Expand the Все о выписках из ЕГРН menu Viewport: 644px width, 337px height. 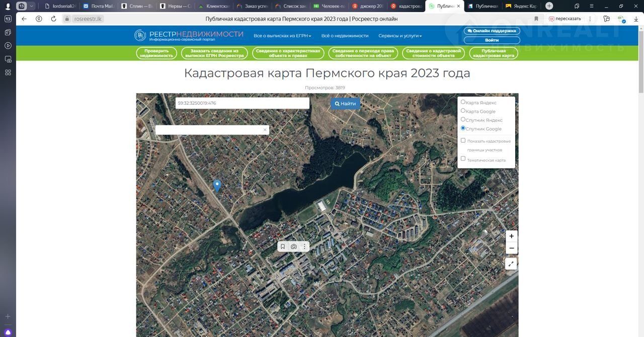click(x=282, y=36)
